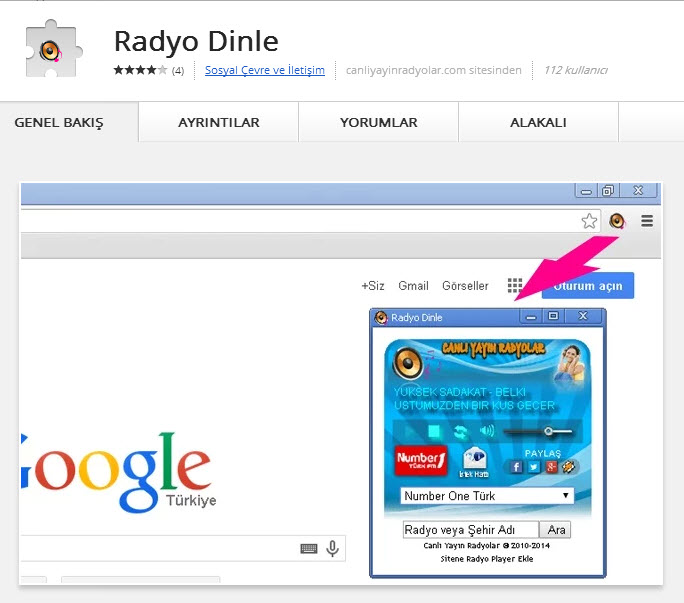This screenshot has height=603, width=684.
Task: Open the ALAKALI tab
Action: [x=538, y=123]
